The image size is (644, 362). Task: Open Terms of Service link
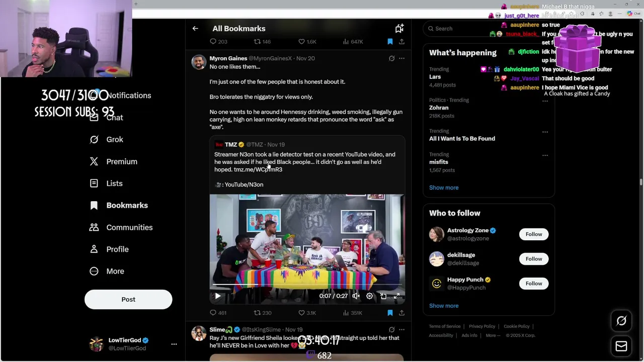coord(445,326)
